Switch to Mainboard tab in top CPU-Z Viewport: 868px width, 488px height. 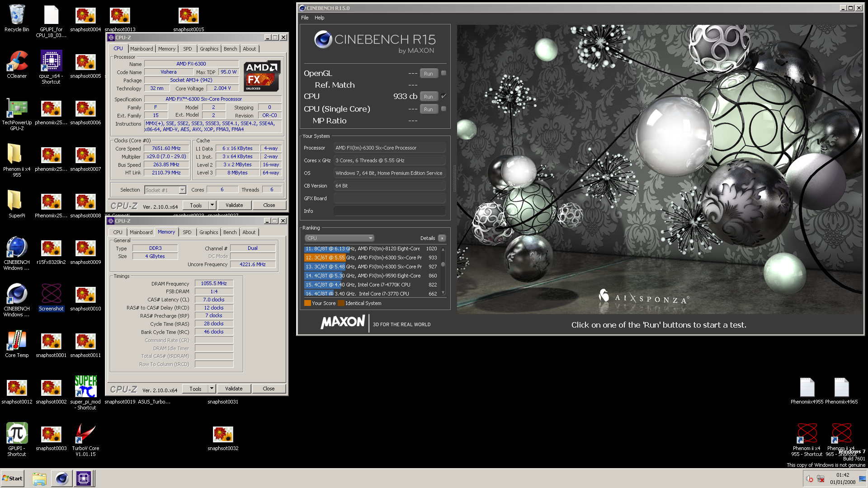142,49
